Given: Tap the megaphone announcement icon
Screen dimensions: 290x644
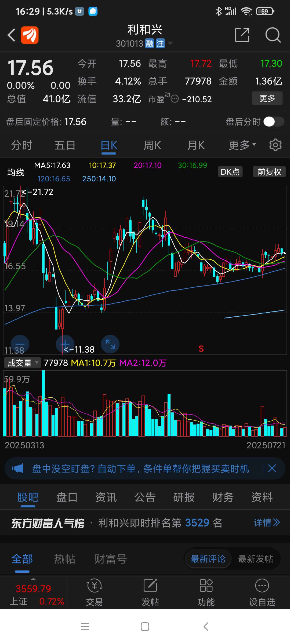Looking at the screenshot, I should tap(18, 469).
